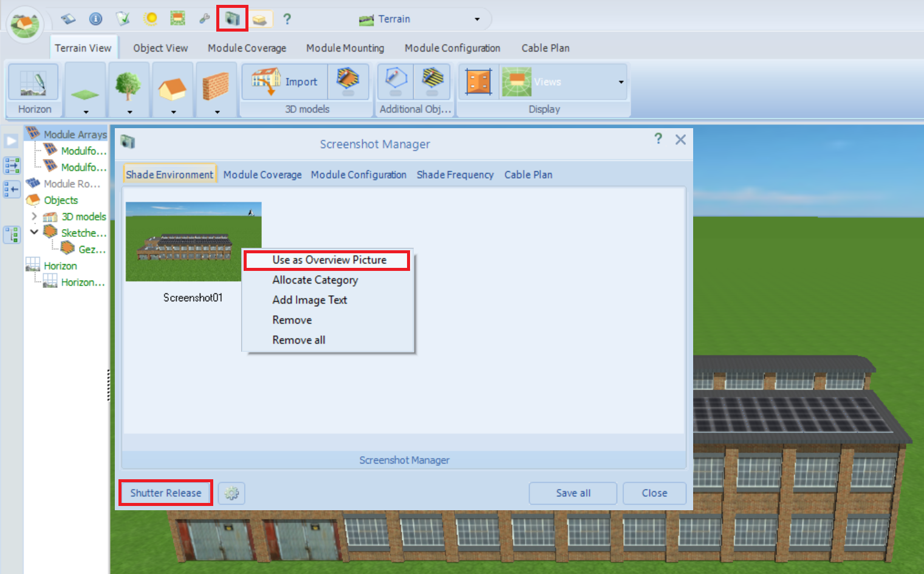The image size is (924, 574).
Task: Select Use as Overview Picture menu entry
Action: (329, 260)
